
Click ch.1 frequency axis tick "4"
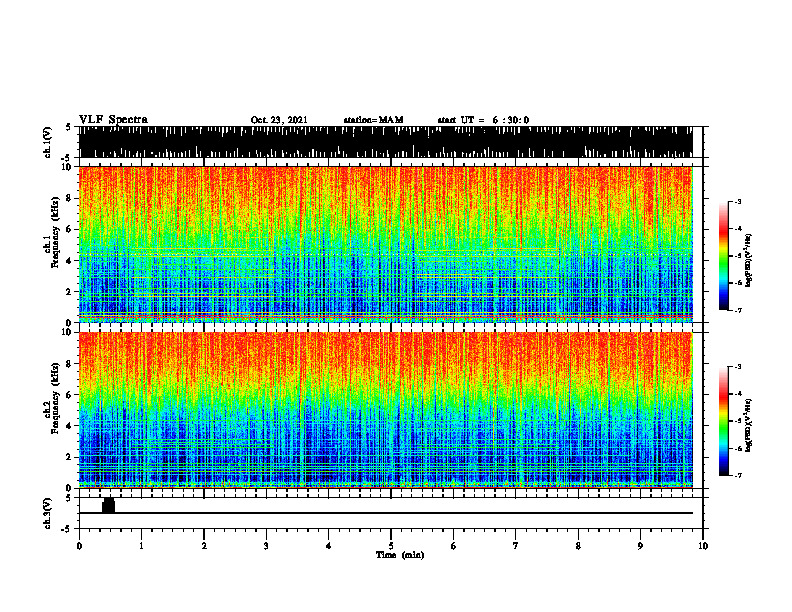(x=71, y=261)
